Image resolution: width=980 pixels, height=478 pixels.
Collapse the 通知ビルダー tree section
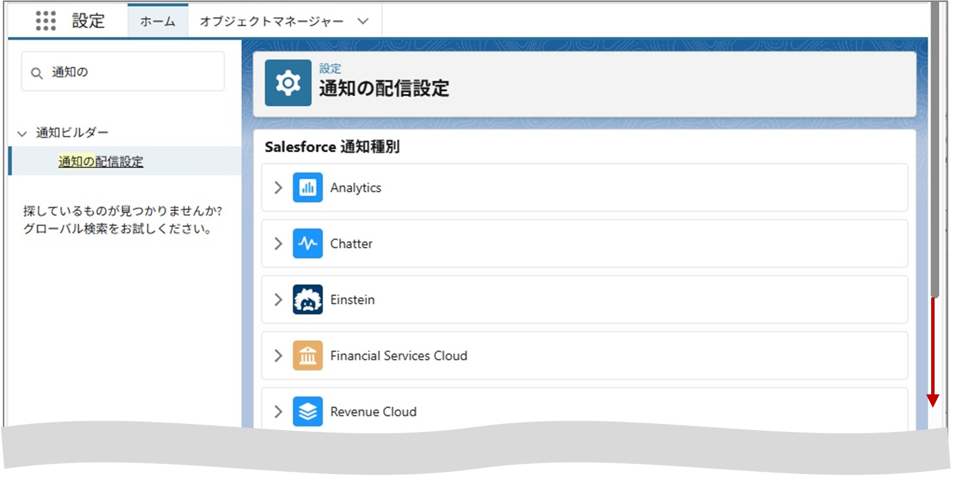[x=21, y=132]
